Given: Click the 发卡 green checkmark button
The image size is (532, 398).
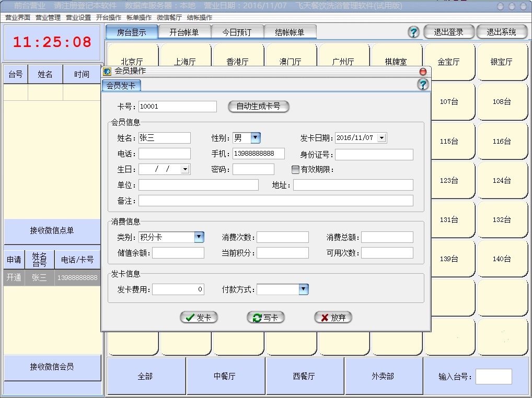Looking at the screenshot, I should (199, 318).
